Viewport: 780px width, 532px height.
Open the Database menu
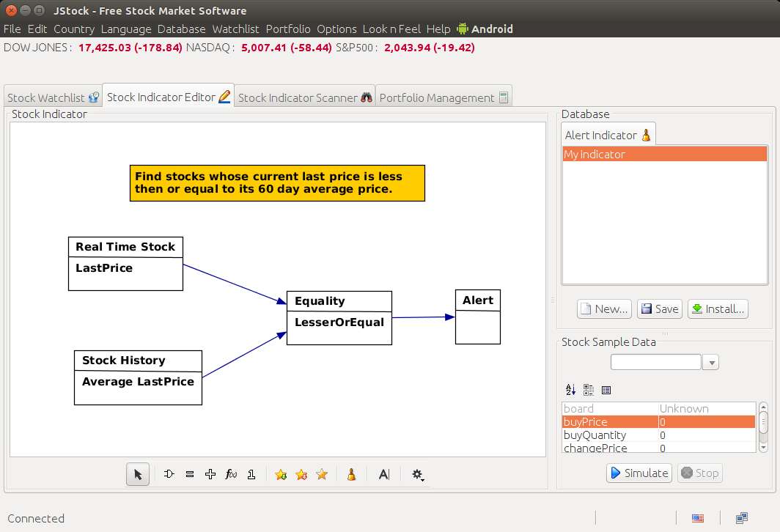tap(182, 29)
